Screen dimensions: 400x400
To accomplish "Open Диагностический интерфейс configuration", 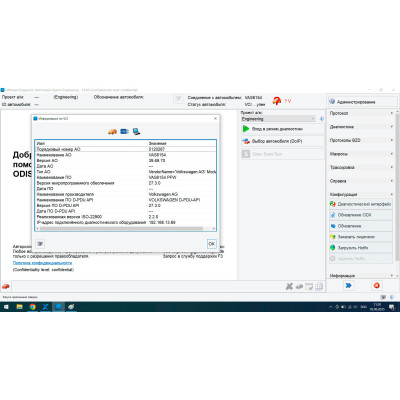I will point(361,204).
